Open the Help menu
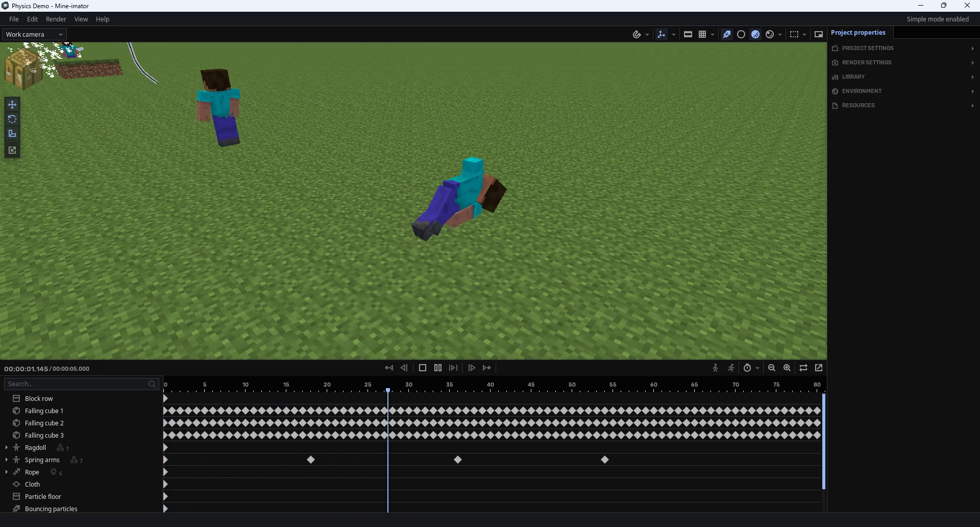Image resolution: width=980 pixels, height=527 pixels. [103, 19]
